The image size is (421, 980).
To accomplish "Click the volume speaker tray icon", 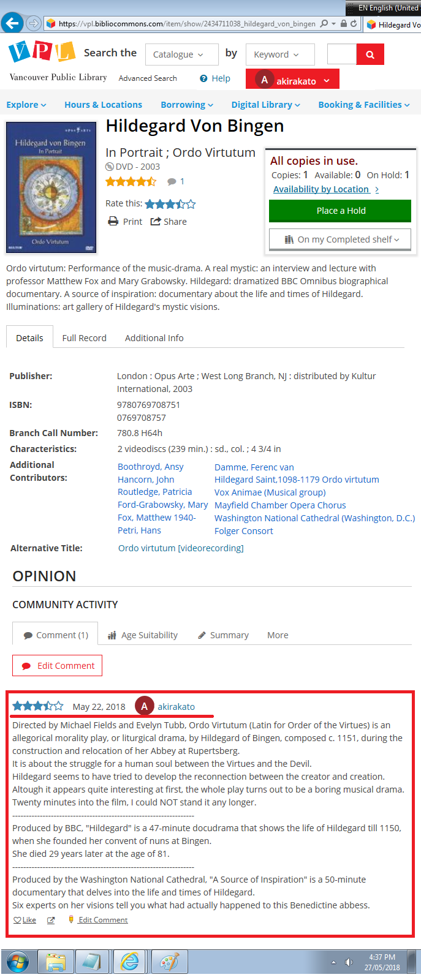I will click(349, 962).
